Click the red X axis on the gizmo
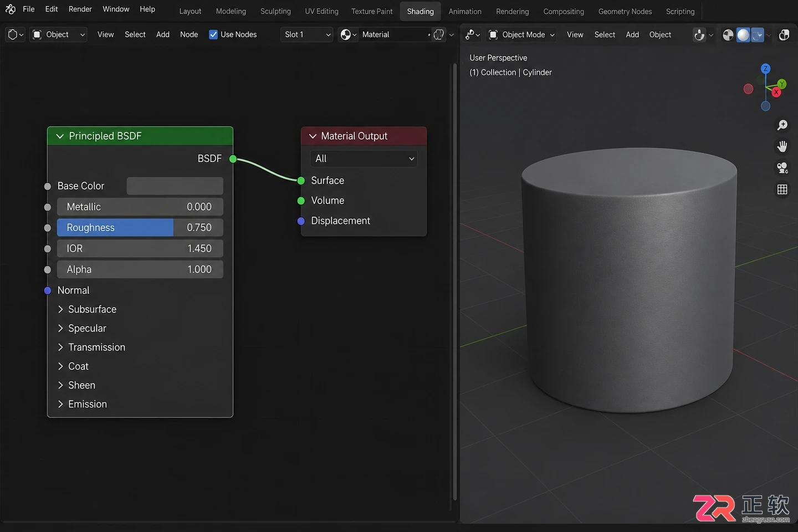Viewport: 798px width, 532px height. coord(776,93)
